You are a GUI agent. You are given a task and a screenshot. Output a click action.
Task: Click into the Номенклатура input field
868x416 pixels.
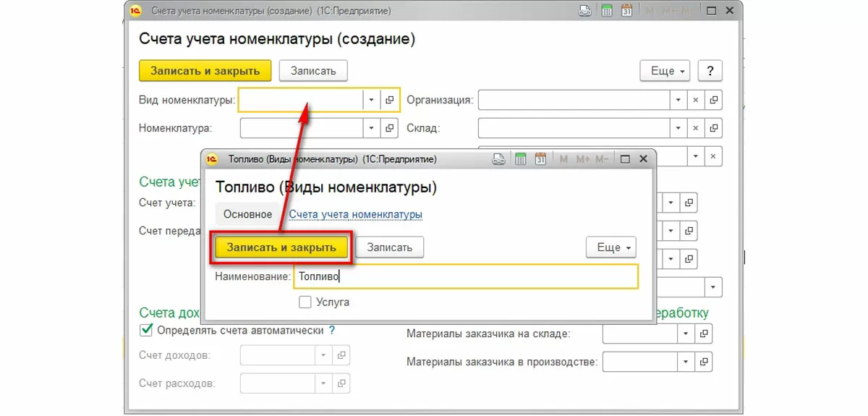pos(301,128)
